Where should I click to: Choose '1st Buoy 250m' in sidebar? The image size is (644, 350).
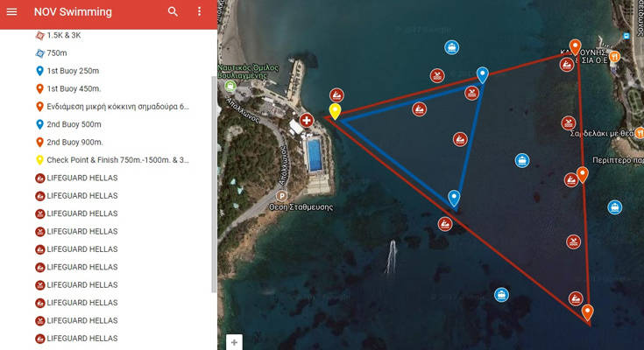73,71
